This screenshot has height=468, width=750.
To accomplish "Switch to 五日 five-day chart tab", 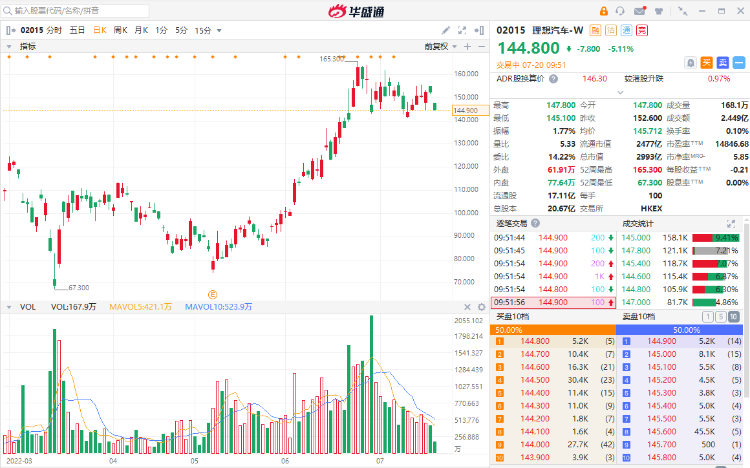I will point(77,30).
